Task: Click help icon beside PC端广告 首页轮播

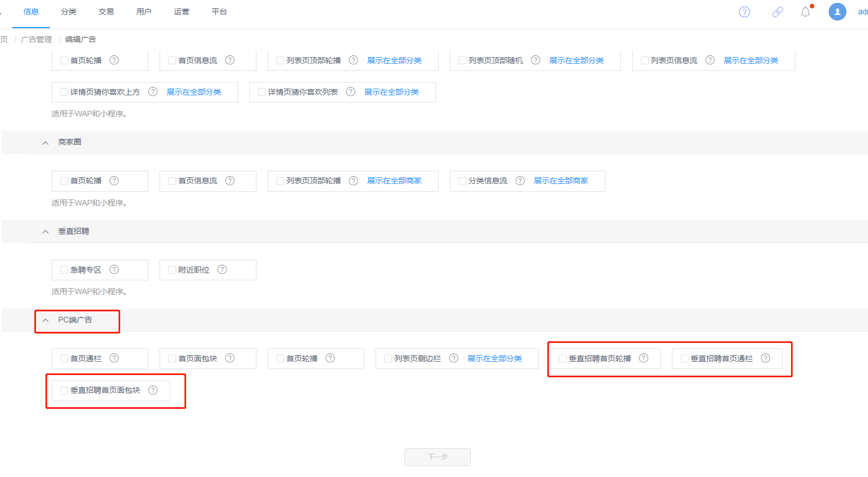Action: coord(330,358)
